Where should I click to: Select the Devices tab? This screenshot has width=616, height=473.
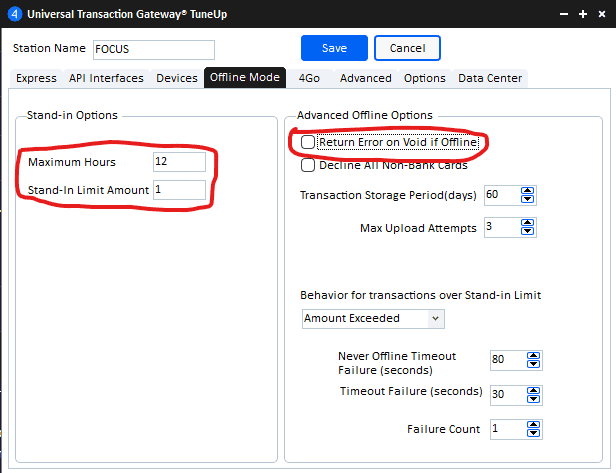pyautogui.click(x=176, y=78)
